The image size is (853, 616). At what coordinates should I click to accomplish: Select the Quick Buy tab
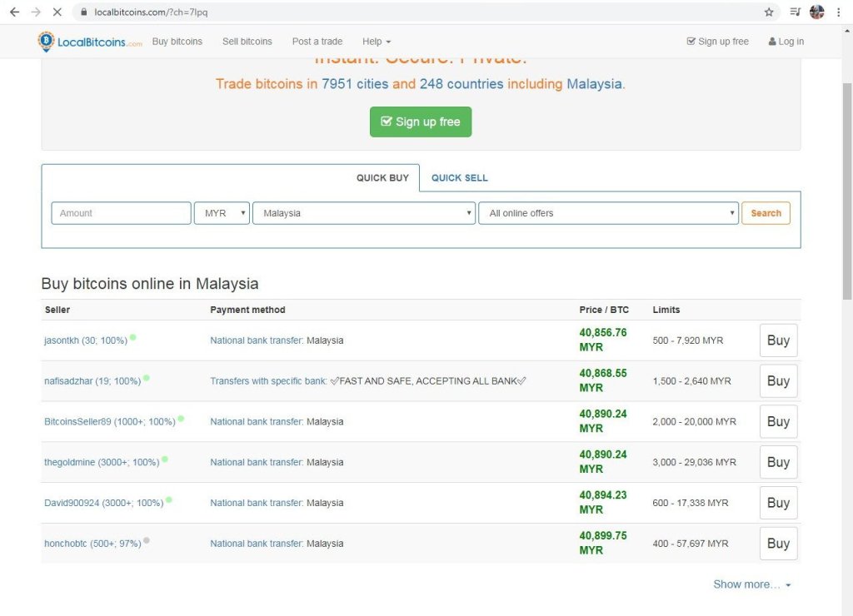pyautogui.click(x=382, y=178)
